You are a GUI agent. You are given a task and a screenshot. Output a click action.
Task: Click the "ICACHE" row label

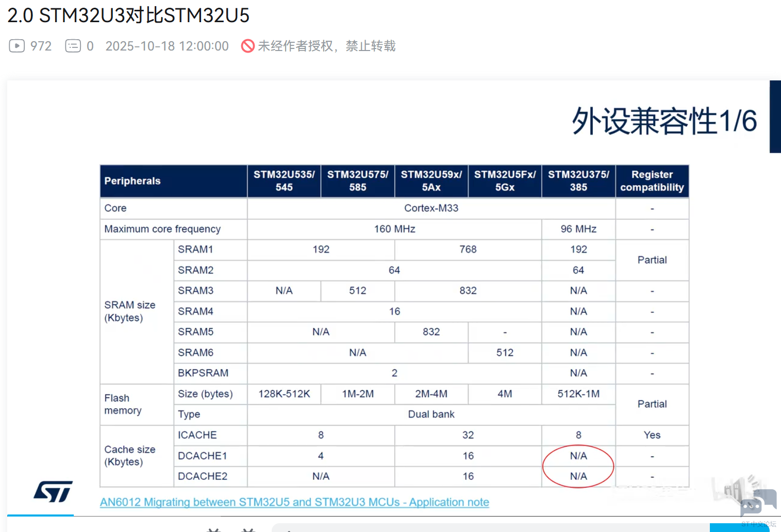(197, 435)
